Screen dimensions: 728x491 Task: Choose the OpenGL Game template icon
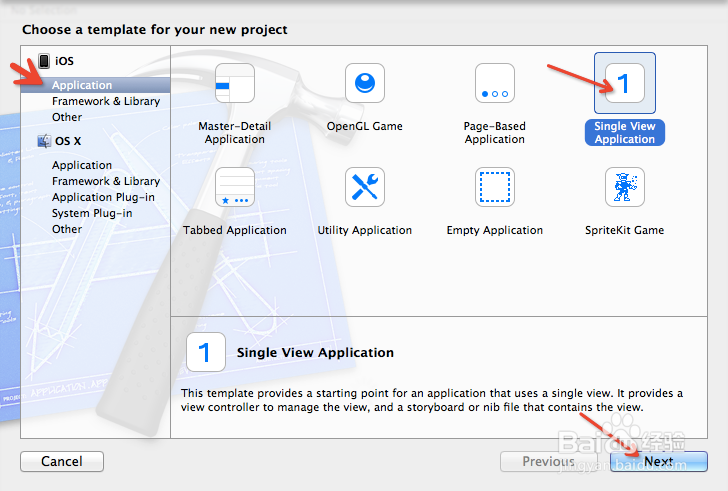365,84
